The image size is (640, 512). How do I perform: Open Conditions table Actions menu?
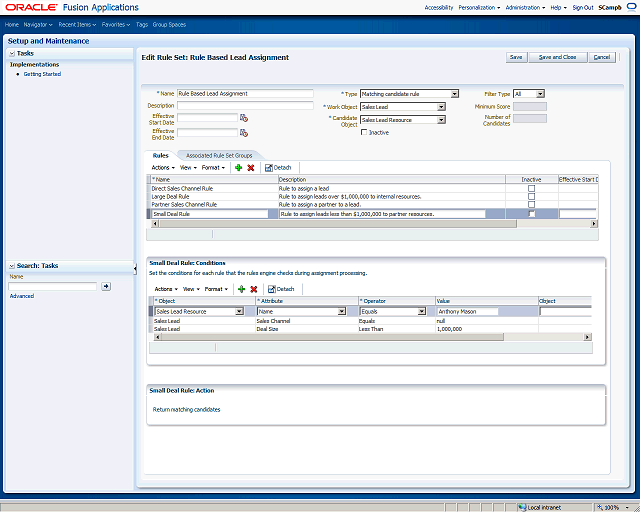tap(166, 289)
